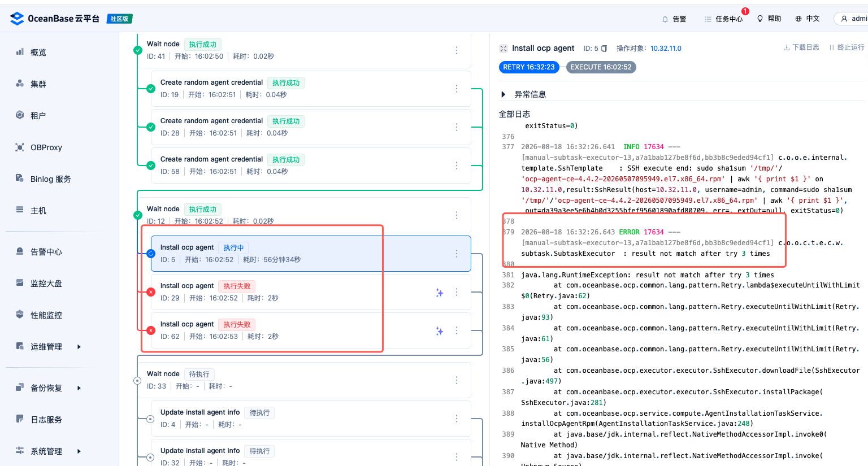Select failed Install ocp agent ID 29 card
This screenshot has width=868, height=466.
311,292
